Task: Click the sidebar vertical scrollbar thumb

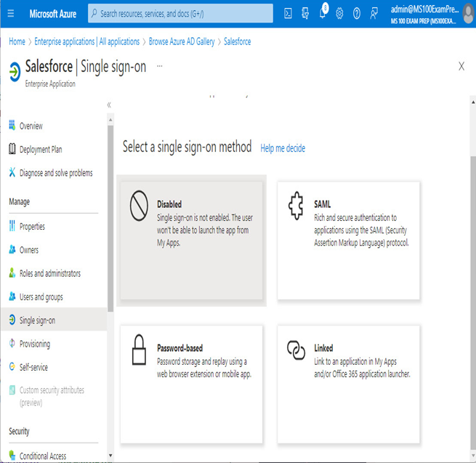Action: (x=110, y=219)
